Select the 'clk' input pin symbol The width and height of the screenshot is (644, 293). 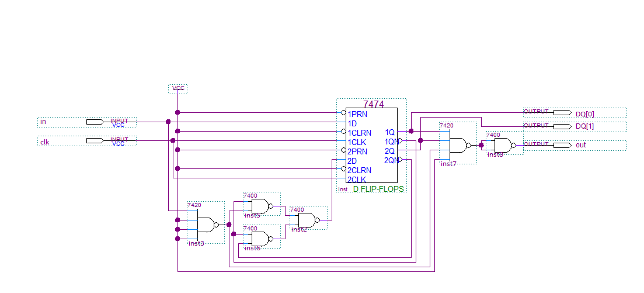click(95, 140)
